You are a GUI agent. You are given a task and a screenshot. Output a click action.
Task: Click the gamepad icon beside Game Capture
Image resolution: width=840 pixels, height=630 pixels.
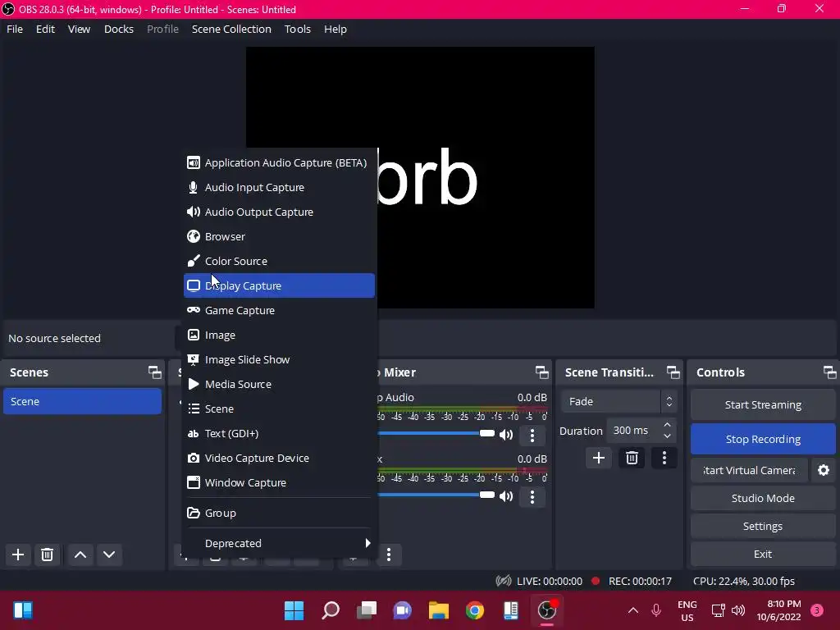coord(194,310)
